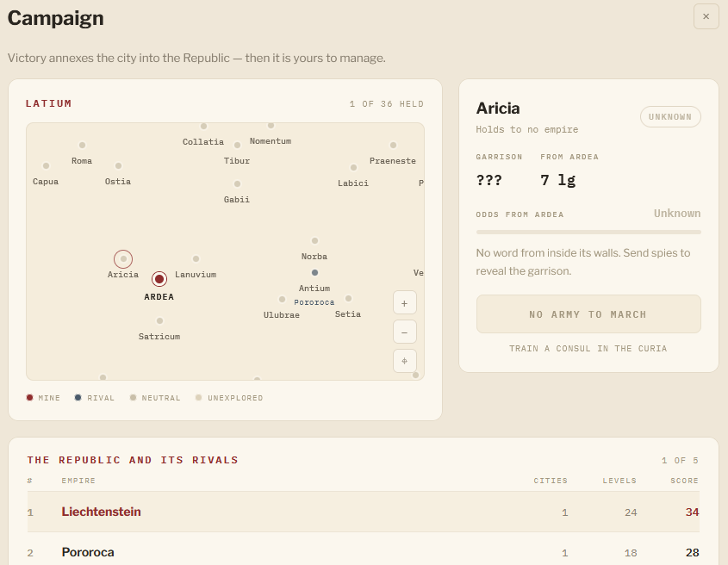The image size is (728, 565).
Task: Click the Levels column header
Action: click(x=619, y=481)
